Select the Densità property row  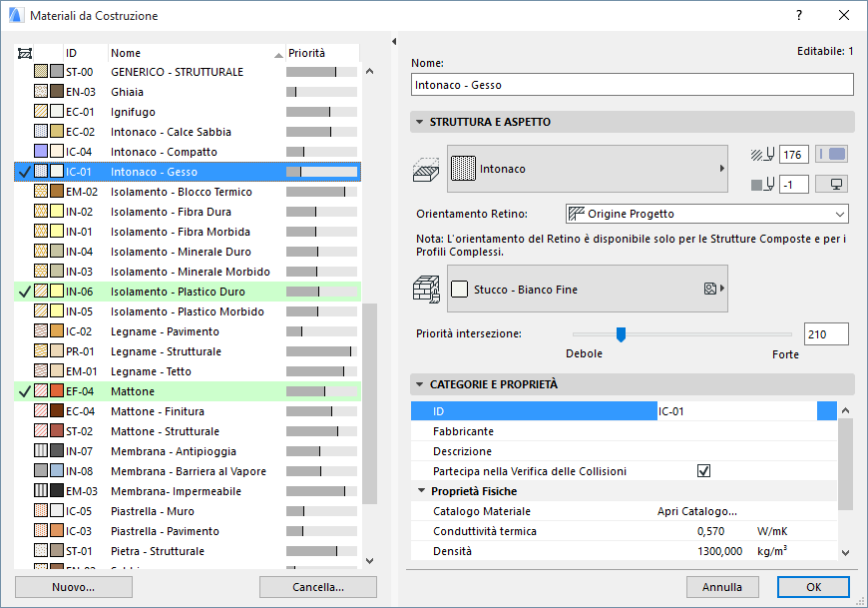pos(624,551)
